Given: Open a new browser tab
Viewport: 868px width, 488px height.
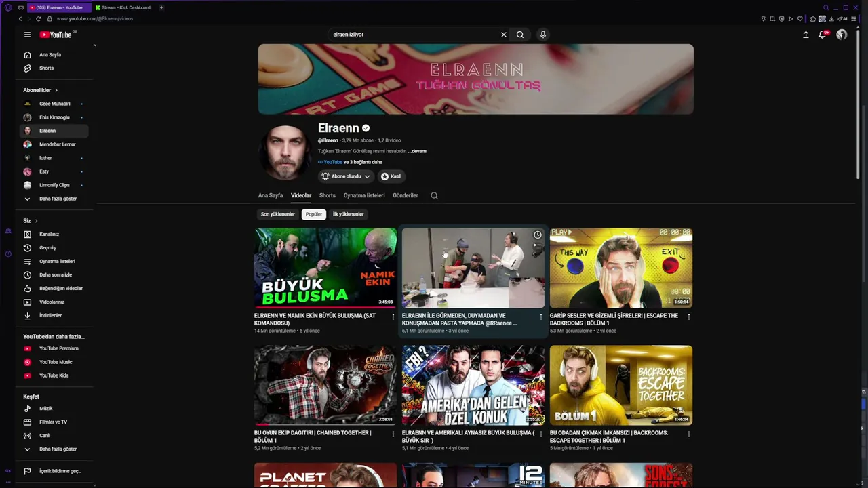Looking at the screenshot, I should [161, 7].
